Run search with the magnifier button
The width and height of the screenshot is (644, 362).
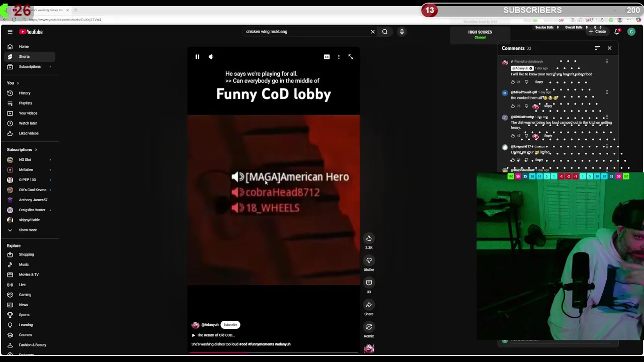(385, 32)
